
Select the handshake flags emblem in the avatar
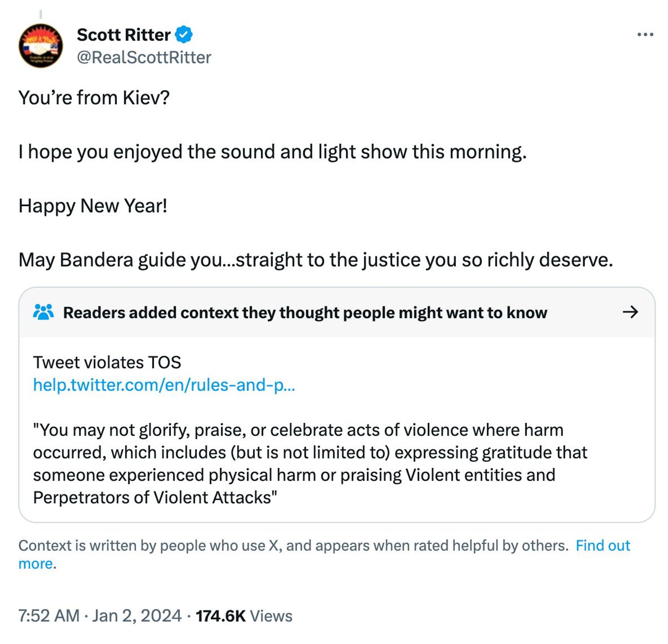[41, 52]
